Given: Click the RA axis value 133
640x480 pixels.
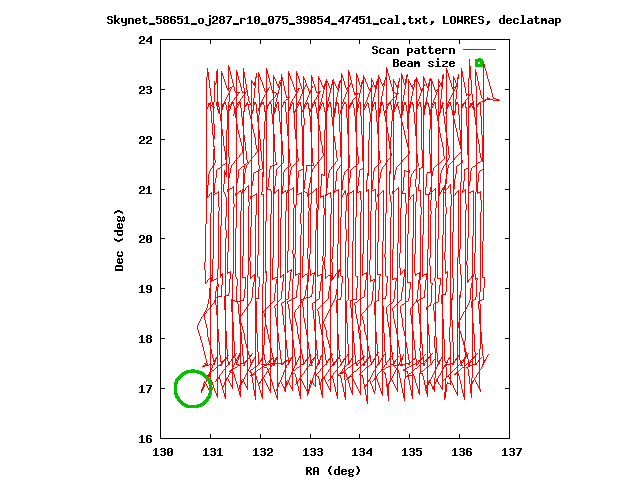Looking at the screenshot, I should point(313,452).
